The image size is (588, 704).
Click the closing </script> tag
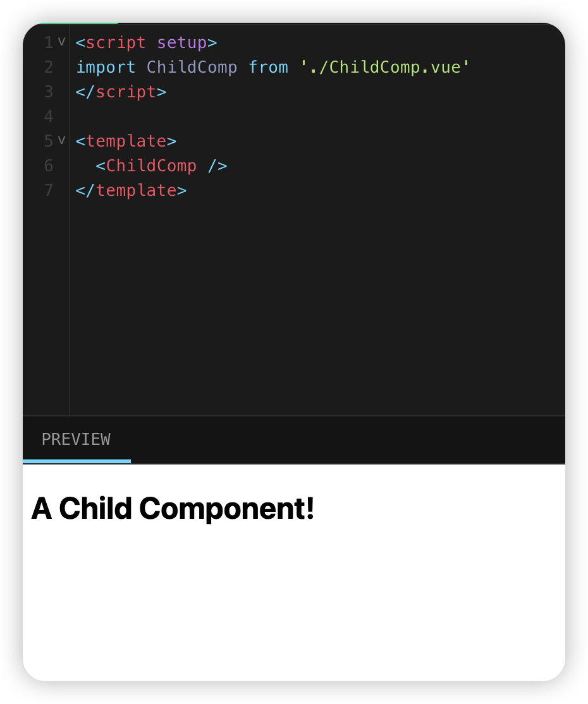121,92
